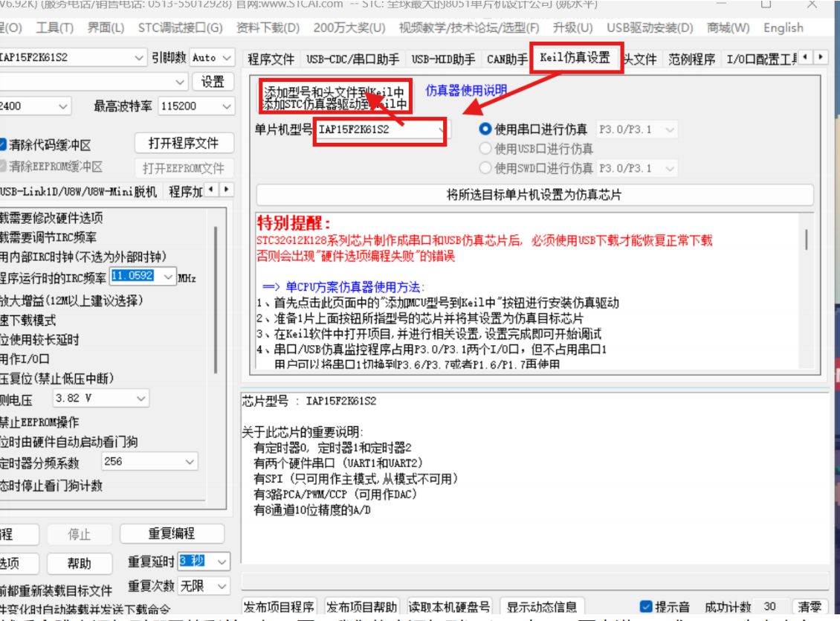
Task: Switch interface language to English
Action: (784, 28)
